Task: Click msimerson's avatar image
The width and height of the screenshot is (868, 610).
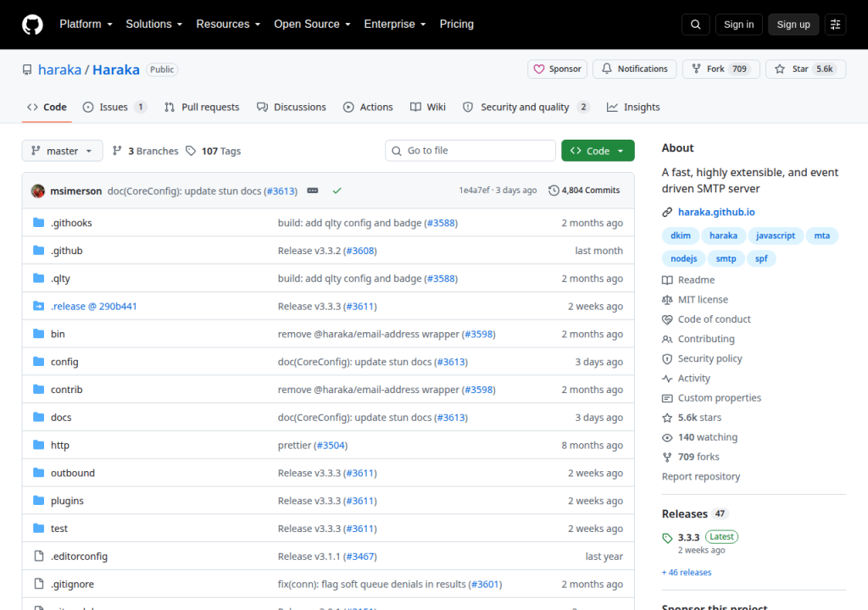Action: pyautogui.click(x=37, y=191)
